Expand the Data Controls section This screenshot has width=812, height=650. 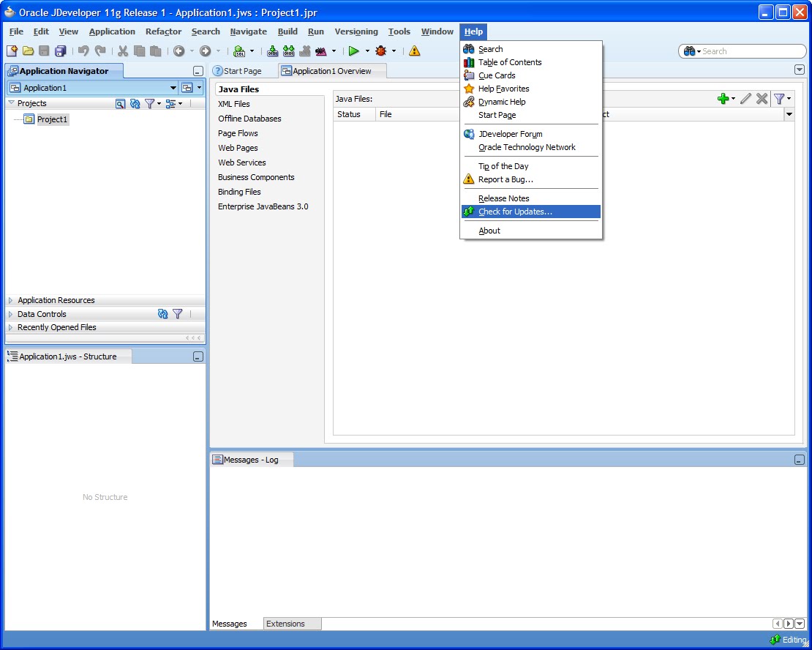point(10,313)
